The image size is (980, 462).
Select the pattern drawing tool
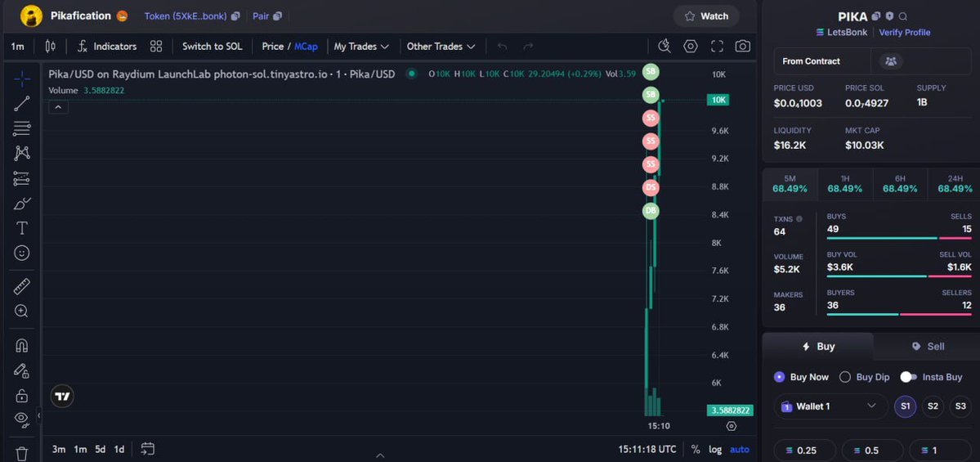coord(22,153)
